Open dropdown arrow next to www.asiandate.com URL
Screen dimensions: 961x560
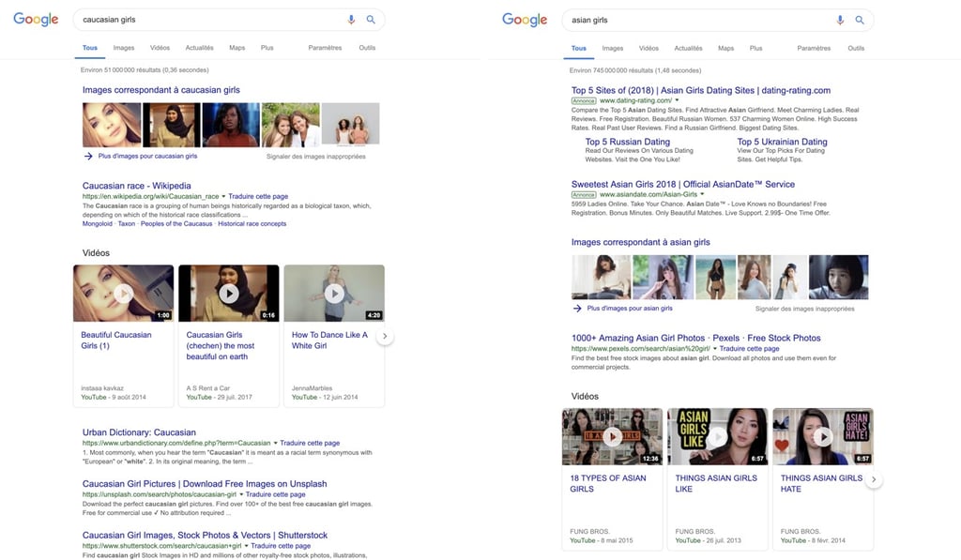[x=702, y=194]
